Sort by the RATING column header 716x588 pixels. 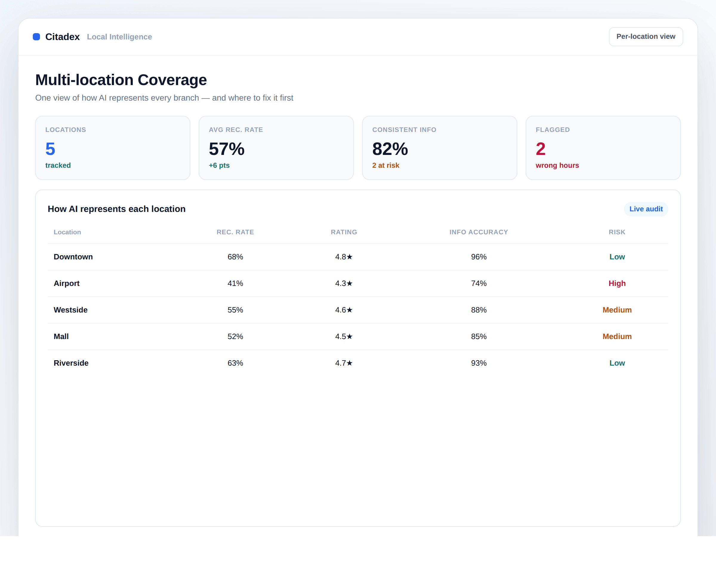[x=344, y=232]
